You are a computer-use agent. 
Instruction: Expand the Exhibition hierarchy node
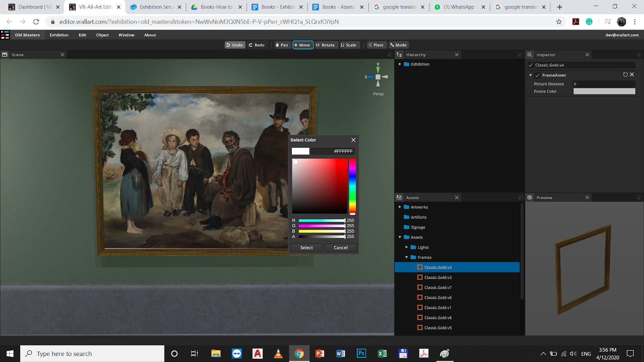click(400, 64)
